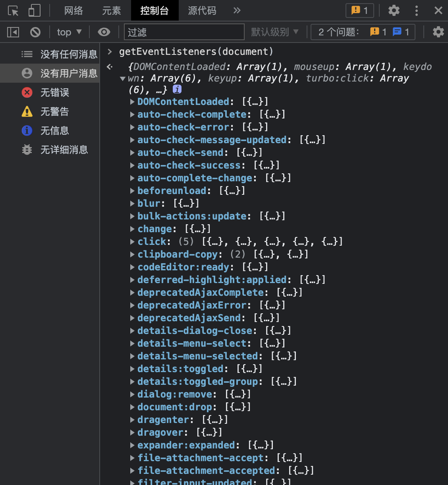This screenshot has height=485, width=448.
Task: Click the info badge beside the object summary
Action: 177,89
